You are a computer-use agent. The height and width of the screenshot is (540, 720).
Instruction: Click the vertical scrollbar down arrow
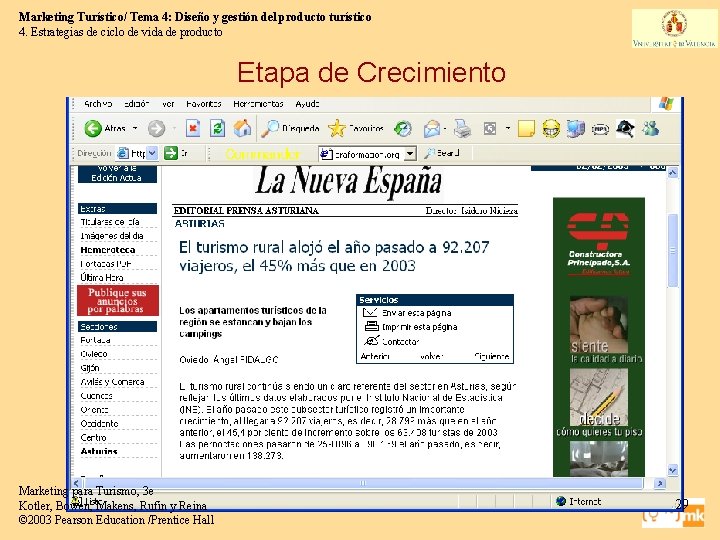pos(673,470)
